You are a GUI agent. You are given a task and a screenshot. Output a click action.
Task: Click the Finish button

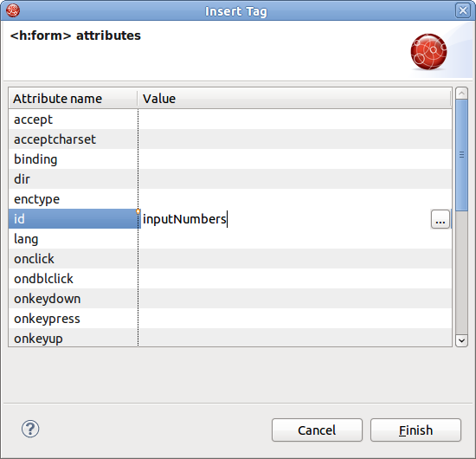pyautogui.click(x=415, y=430)
